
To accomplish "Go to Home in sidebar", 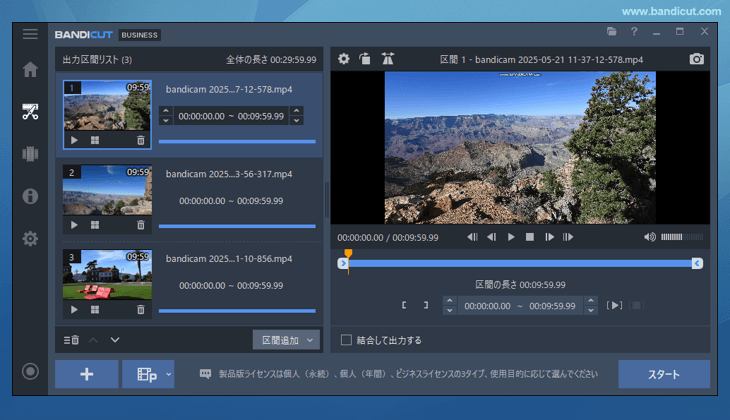I will coord(30,69).
